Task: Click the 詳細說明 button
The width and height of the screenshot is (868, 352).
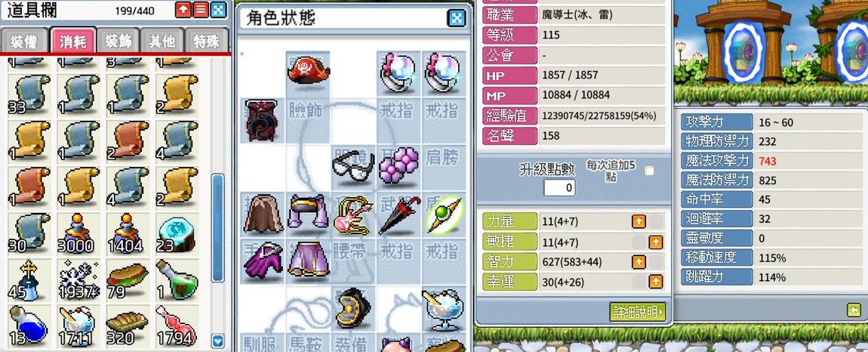Action: (637, 311)
